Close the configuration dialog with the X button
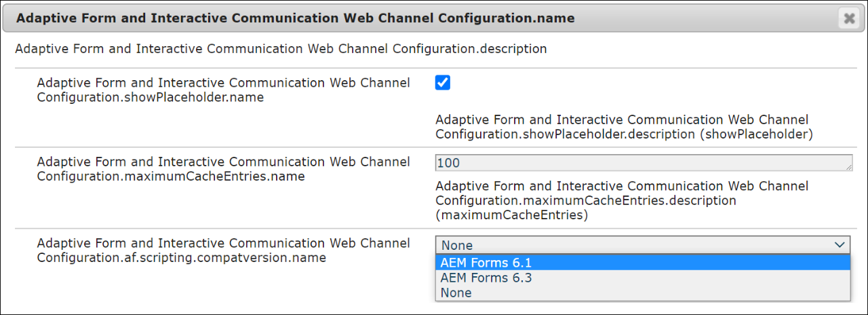The height and width of the screenshot is (315, 868). pos(848,18)
